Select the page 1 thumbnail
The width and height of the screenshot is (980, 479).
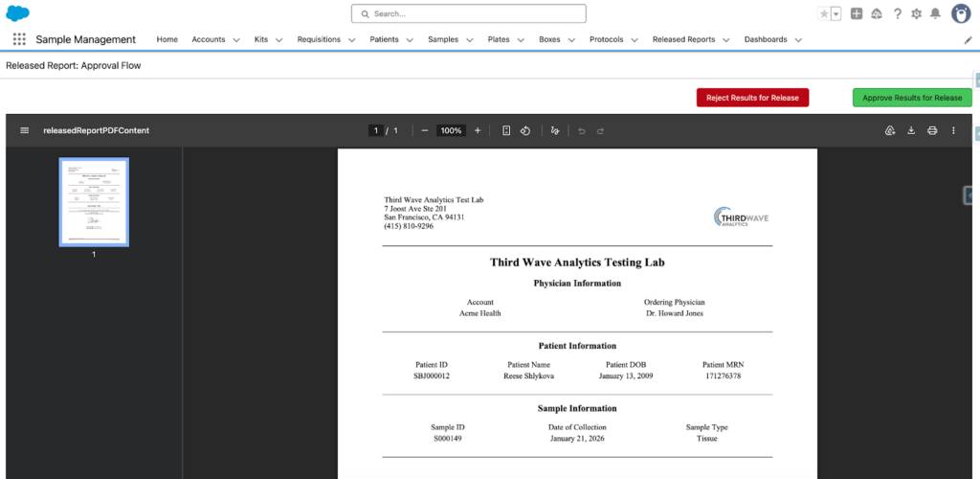pyautogui.click(x=94, y=201)
